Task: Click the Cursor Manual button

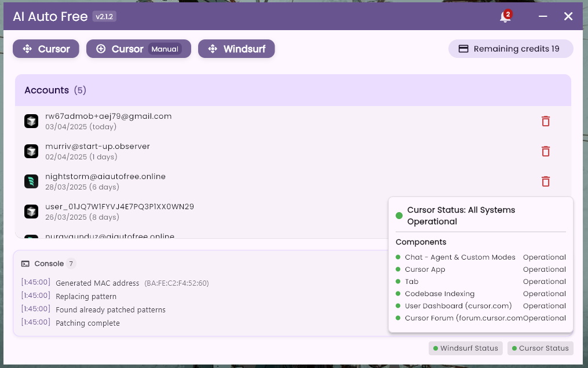Action: 138,49
